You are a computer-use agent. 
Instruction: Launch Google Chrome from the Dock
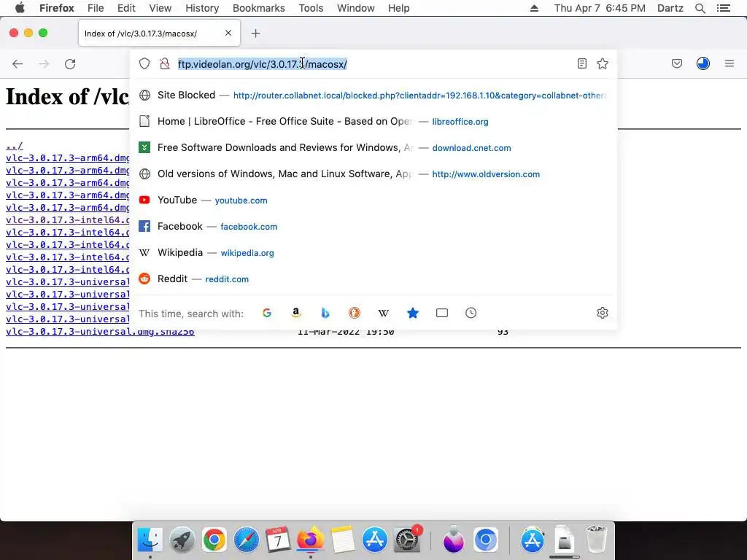click(214, 540)
